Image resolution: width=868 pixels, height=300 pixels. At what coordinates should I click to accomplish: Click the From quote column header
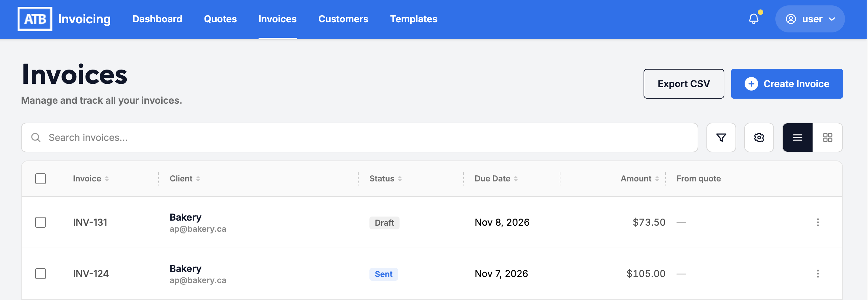[x=699, y=179]
